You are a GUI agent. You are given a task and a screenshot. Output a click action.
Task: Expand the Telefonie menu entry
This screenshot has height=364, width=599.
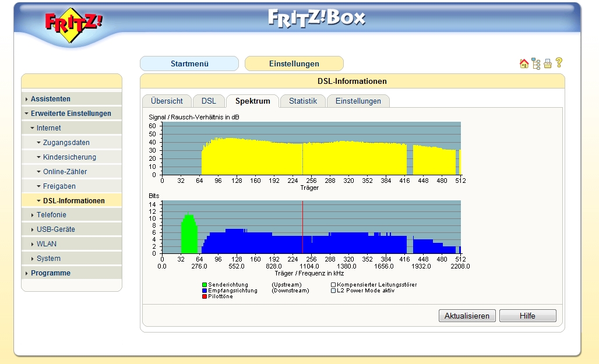pyautogui.click(x=51, y=215)
